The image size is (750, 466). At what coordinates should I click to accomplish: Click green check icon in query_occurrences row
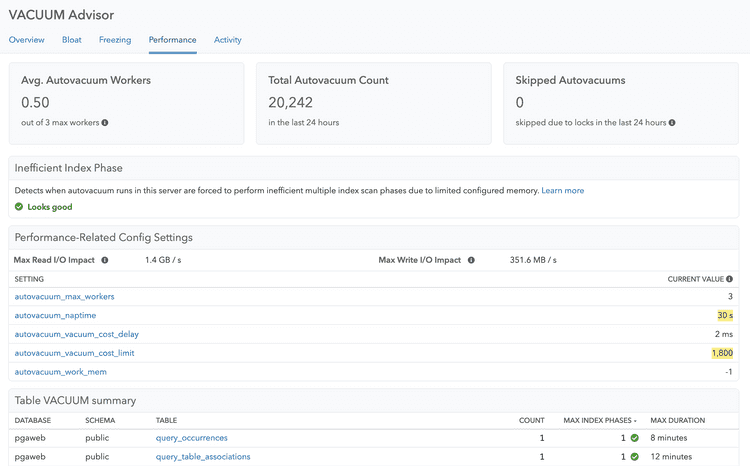(634, 438)
